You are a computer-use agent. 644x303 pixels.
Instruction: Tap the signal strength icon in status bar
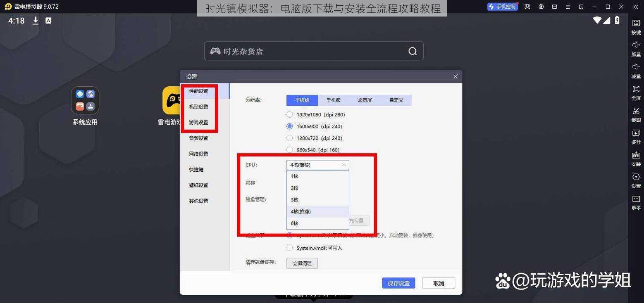pos(607,20)
